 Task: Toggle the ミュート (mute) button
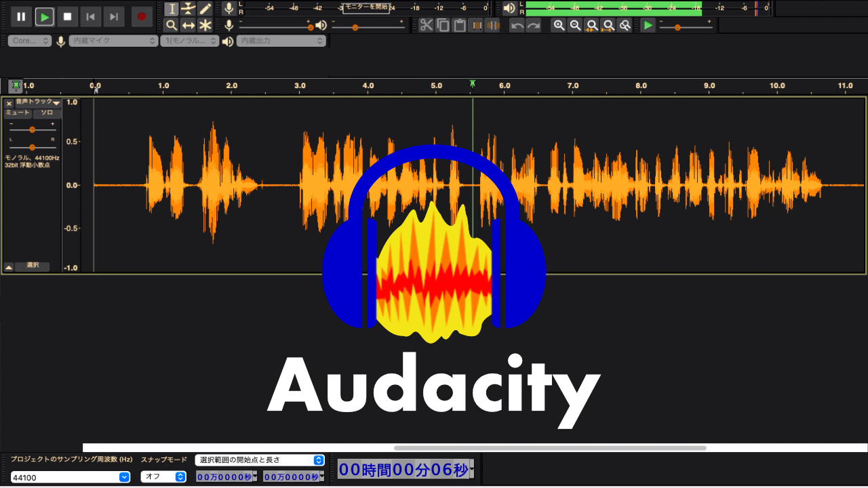click(x=18, y=113)
